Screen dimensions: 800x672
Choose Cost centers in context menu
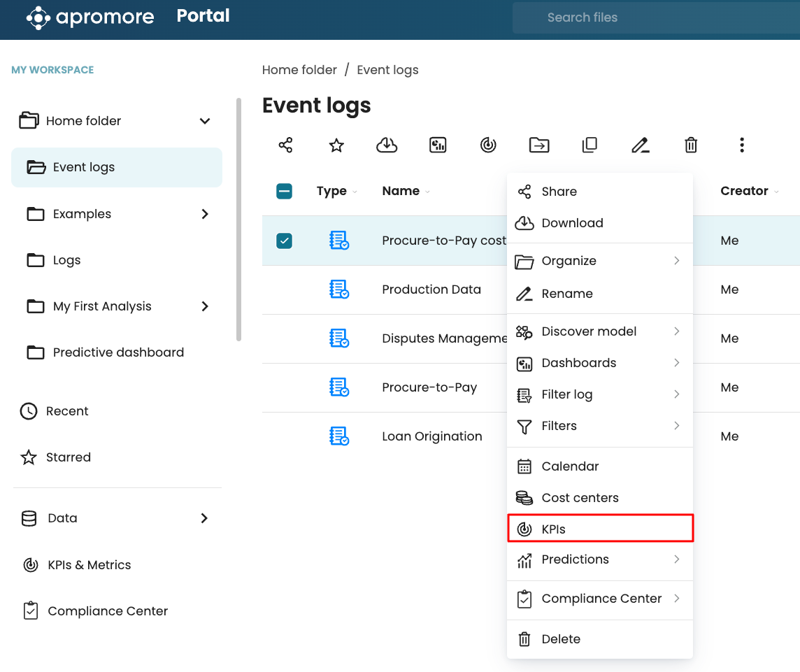pyautogui.click(x=580, y=498)
